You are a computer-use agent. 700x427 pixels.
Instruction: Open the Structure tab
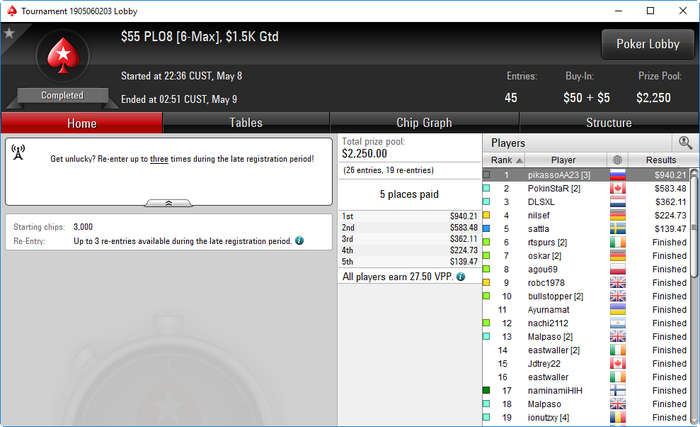608,123
